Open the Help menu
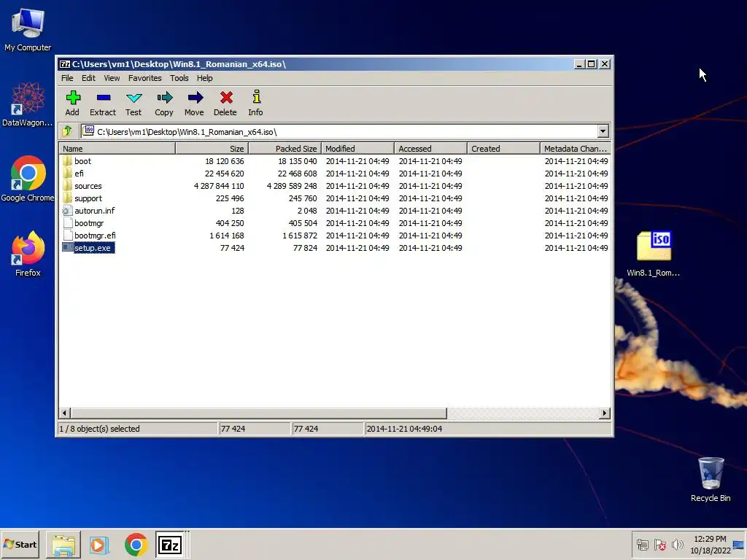 point(205,78)
